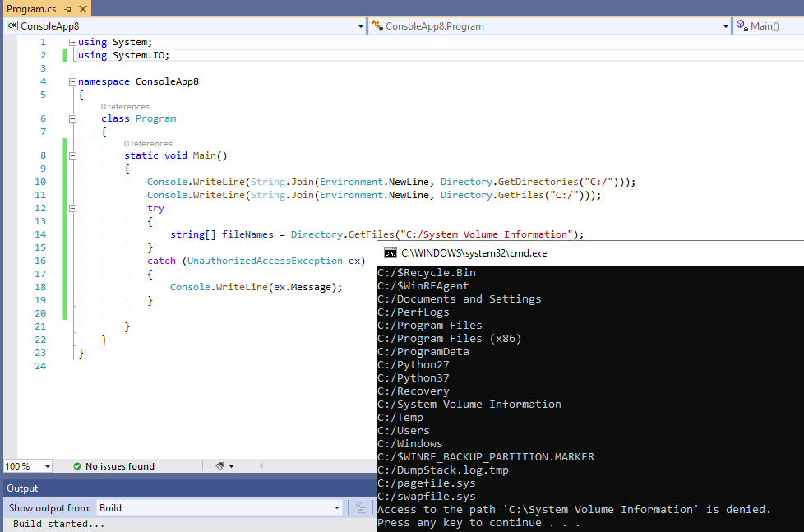
Task: Close the Program.cs tab
Action: pyautogui.click(x=82, y=9)
